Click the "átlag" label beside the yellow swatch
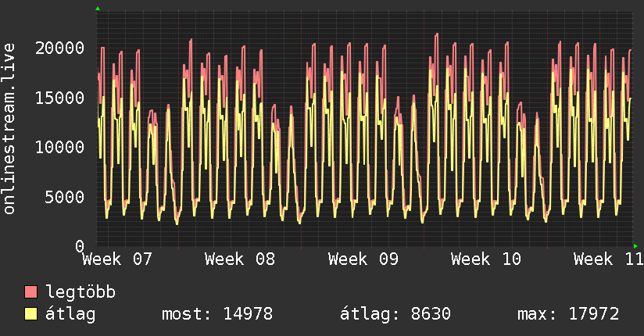 (x=72, y=314)
